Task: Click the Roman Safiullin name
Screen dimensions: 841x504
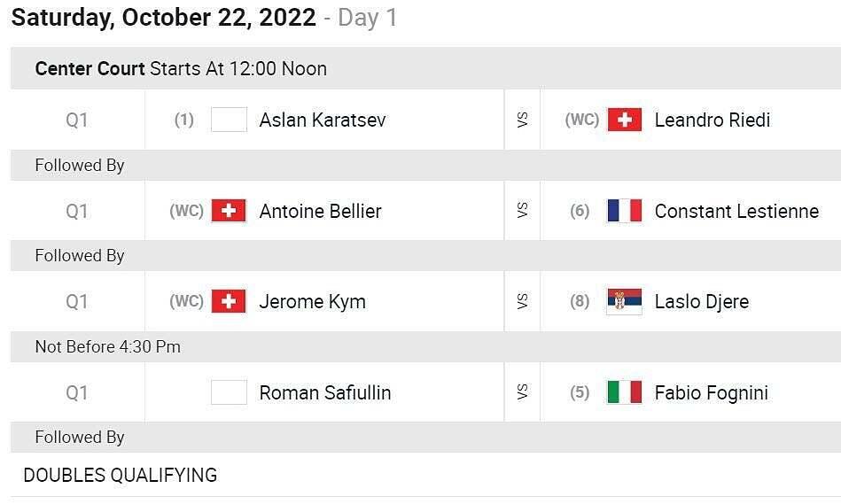Action: coord(325,393)
